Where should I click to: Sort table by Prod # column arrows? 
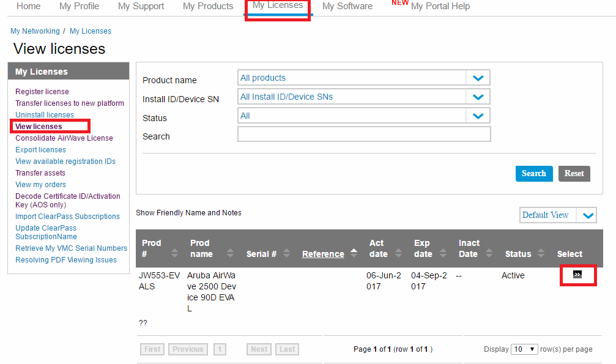(174, 253)
